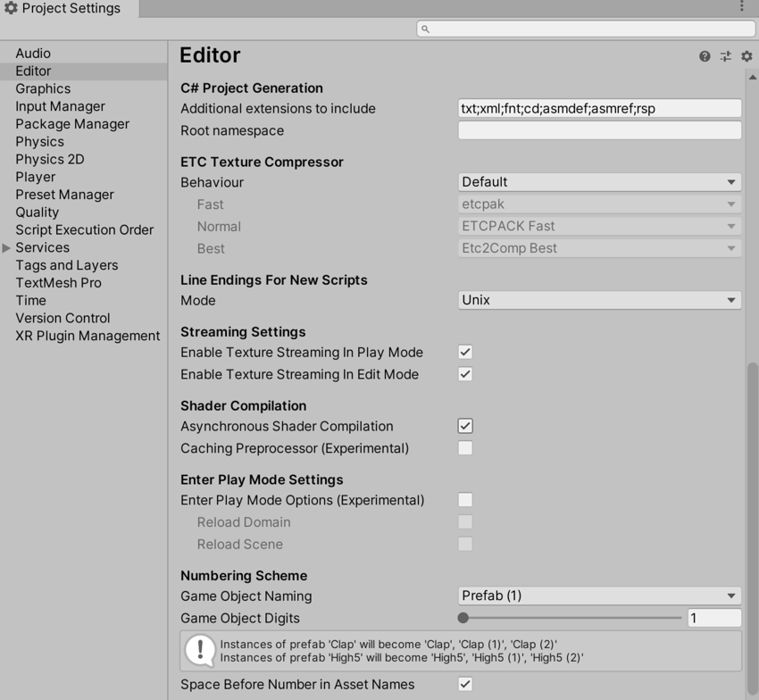
Task: Open the Game Object Naming dropdown
Action: [x=598, y=596]
